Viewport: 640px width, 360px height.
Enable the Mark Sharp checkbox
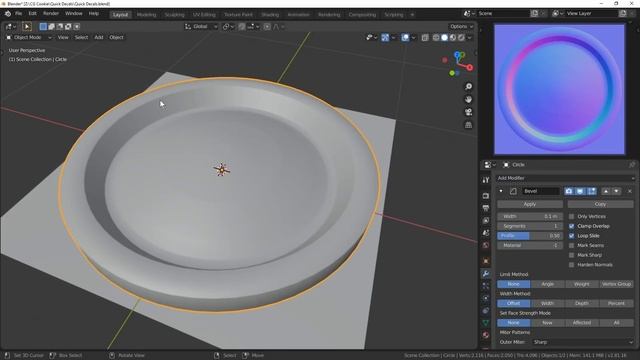click(571, 255)
